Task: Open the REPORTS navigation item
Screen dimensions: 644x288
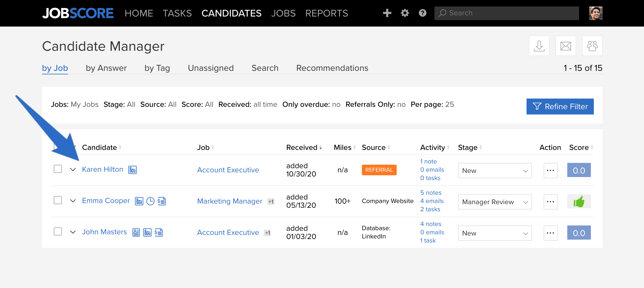Action: (327, 13)
